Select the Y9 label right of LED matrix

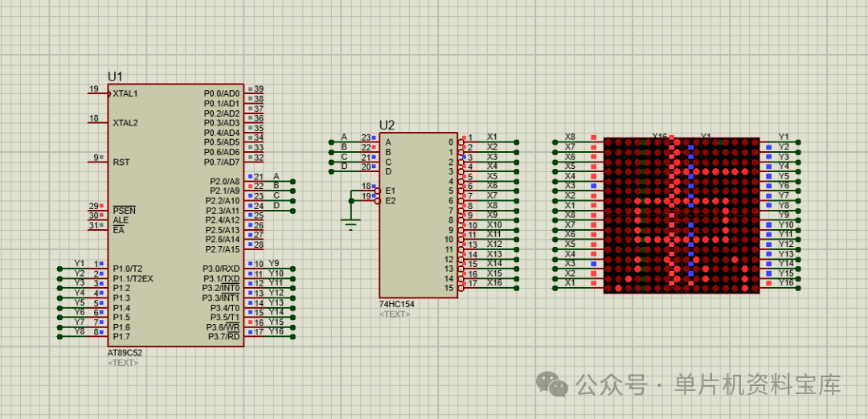[x=784, y=215]
